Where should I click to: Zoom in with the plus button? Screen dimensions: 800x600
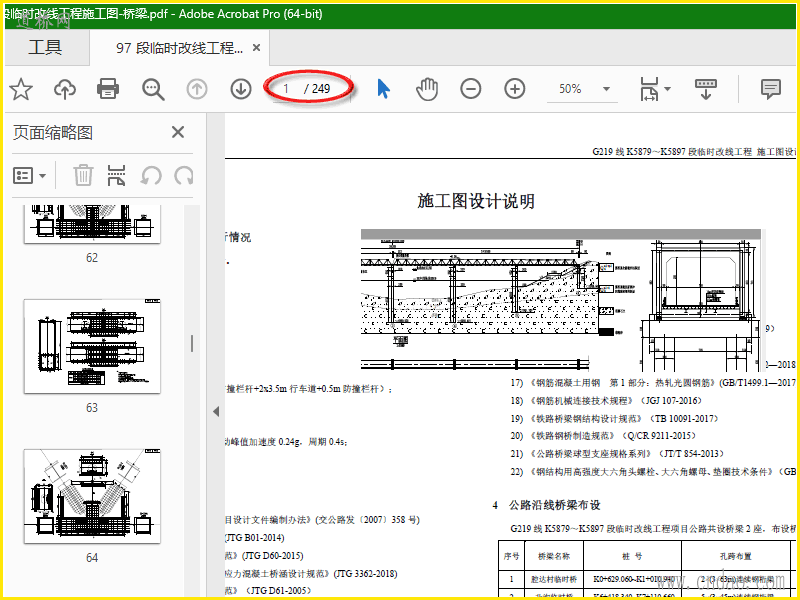pyautogui.click(x=515, y=89)
